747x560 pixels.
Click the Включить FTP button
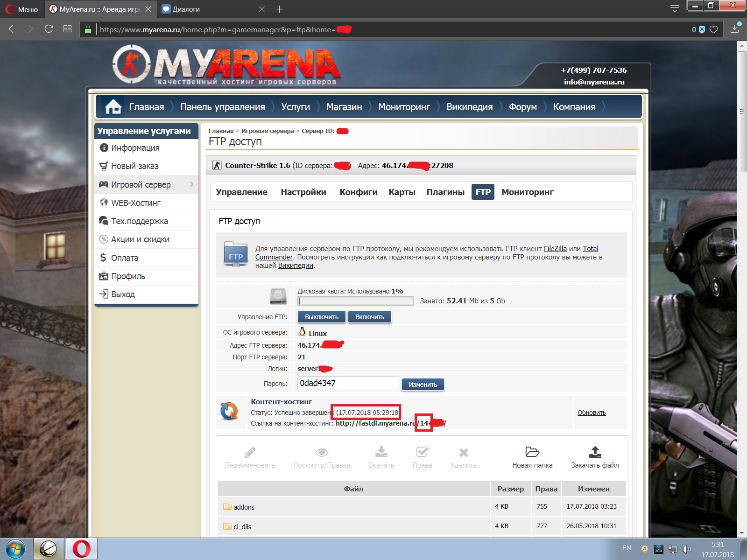point(370,317)
